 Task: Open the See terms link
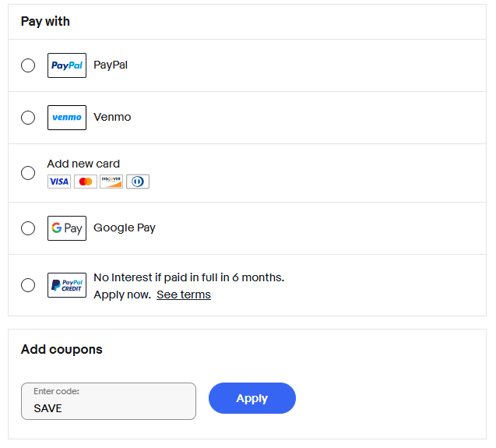184,295
